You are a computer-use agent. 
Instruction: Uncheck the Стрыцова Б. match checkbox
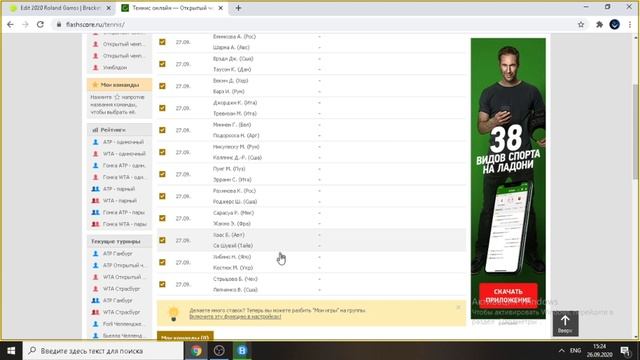tap(162, 284)
